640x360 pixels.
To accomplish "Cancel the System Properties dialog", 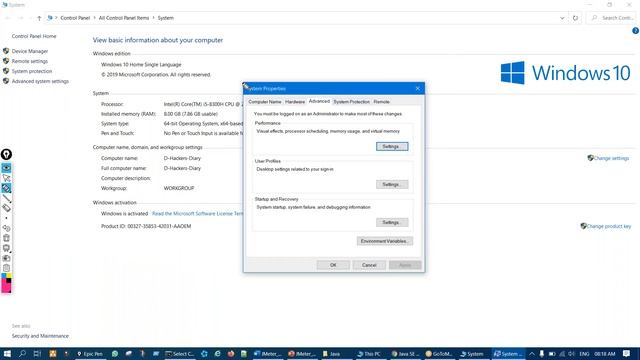I will [369, 265].
